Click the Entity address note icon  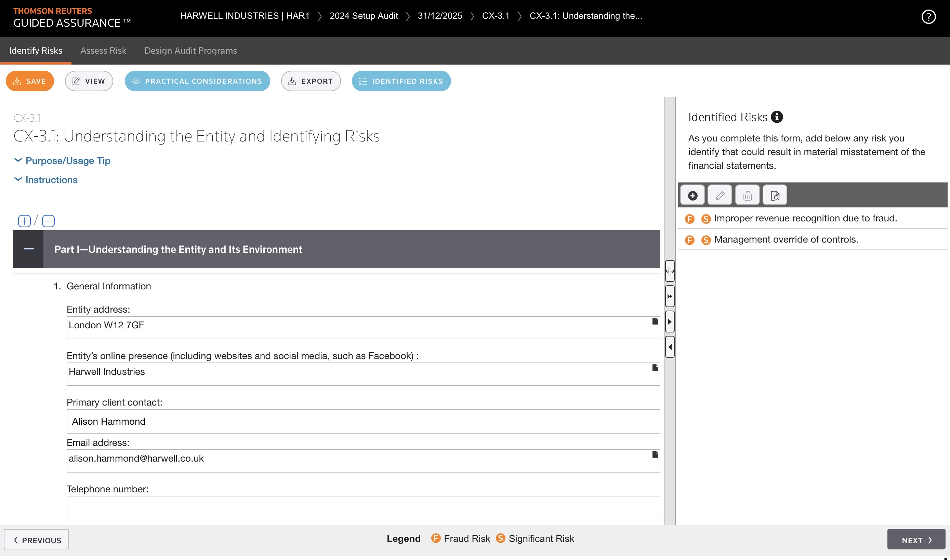point(655,321)
